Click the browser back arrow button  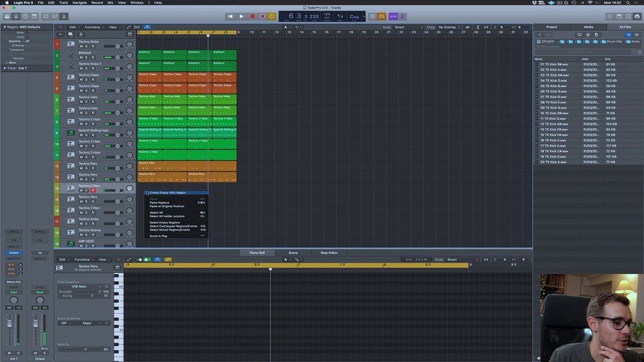(x=540, y=35)
